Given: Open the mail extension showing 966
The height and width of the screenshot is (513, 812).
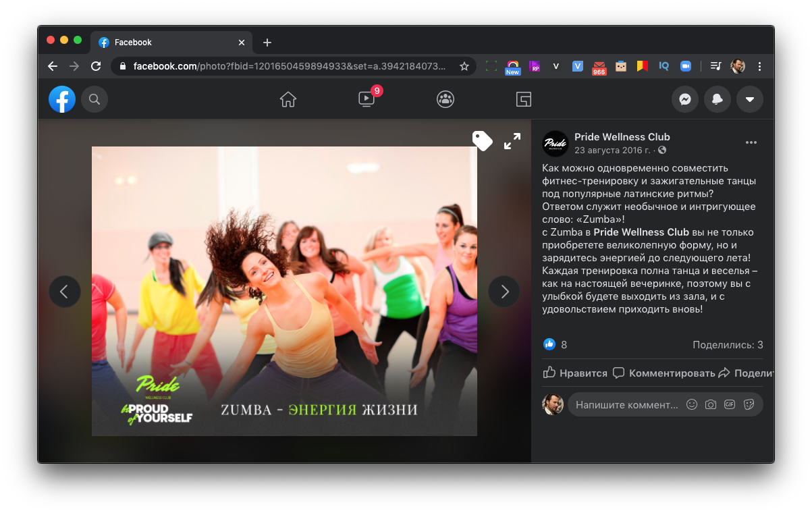Looking at the screenshot, I should pos(599,67).
